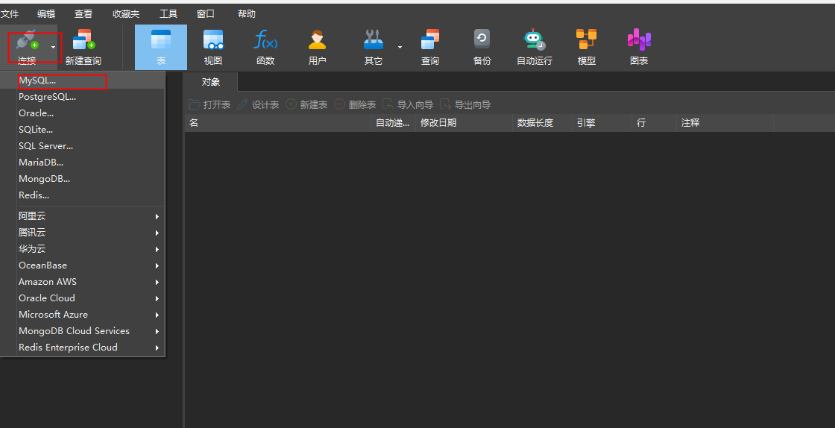The height and width of the screenshot is (428, 835).
Task: Expand the OceanBase submenu
Action: pos(83,265)
